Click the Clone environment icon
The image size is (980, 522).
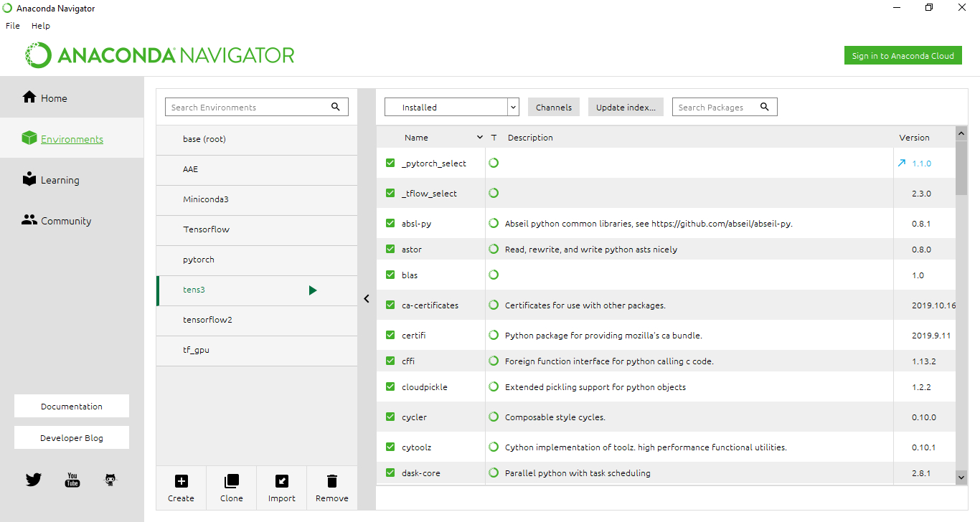(x=232, y=481)
